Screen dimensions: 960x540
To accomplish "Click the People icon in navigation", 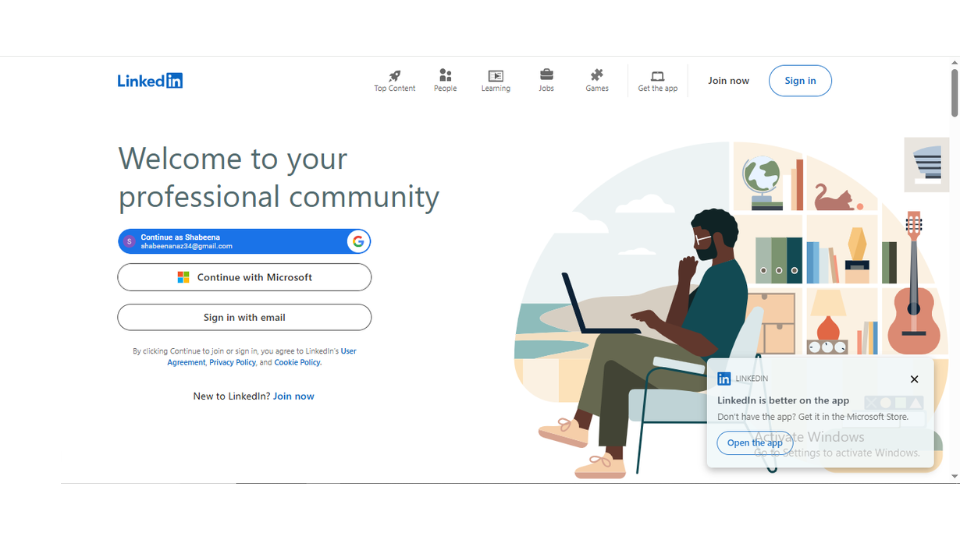I will (x=445, y=76).
